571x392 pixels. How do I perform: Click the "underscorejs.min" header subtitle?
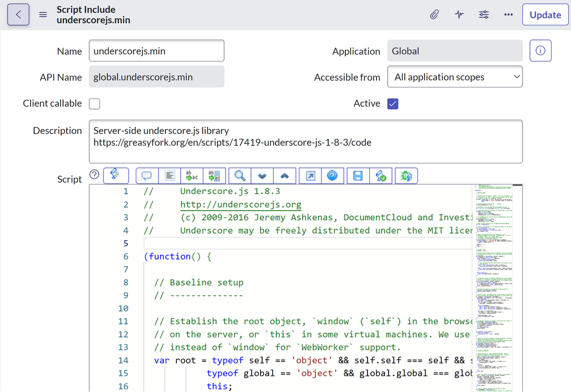pyautogui.click(x=93, y=20)
